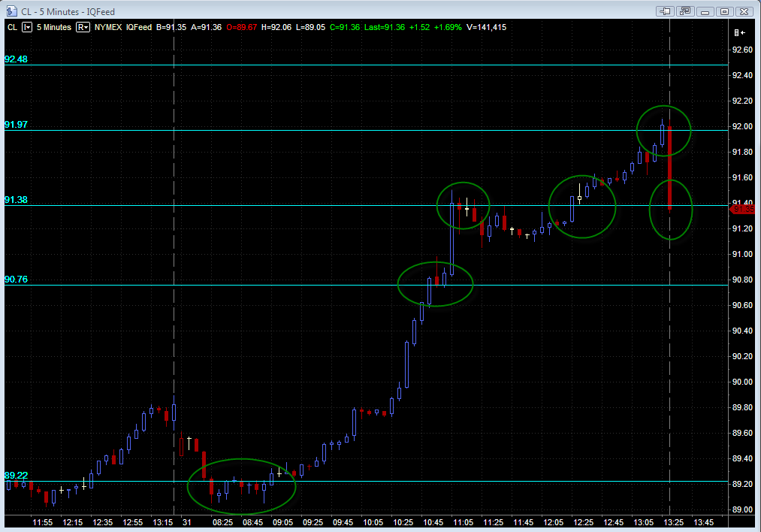The image size is (761, 532).
Task: Click the Last=91.36 value
Action: pyautogui.click(x=385, y=27)
